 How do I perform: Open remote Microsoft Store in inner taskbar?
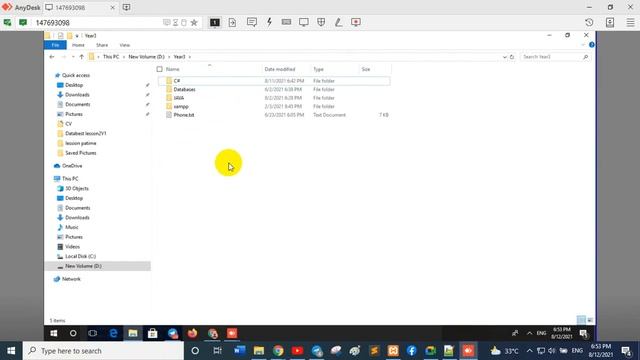pyautogui.click(x=153, y=333)
